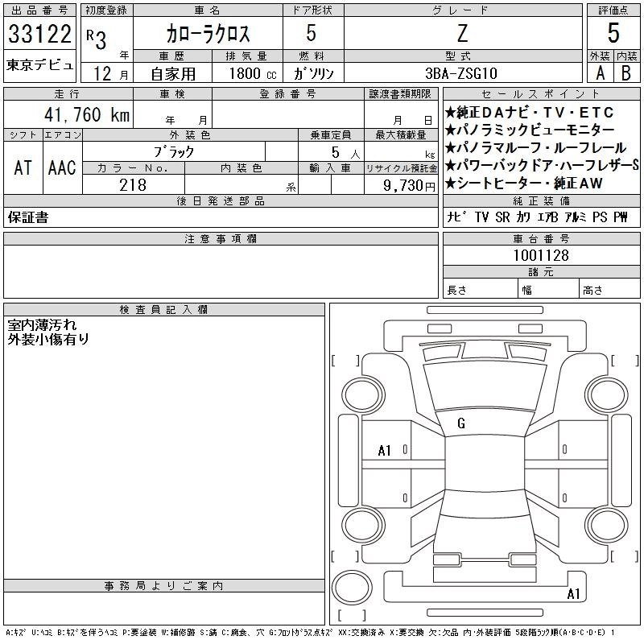Viewport: 644px width, 644px height.
Task: Click the door count value 5
Action: (x=312, y=33)
